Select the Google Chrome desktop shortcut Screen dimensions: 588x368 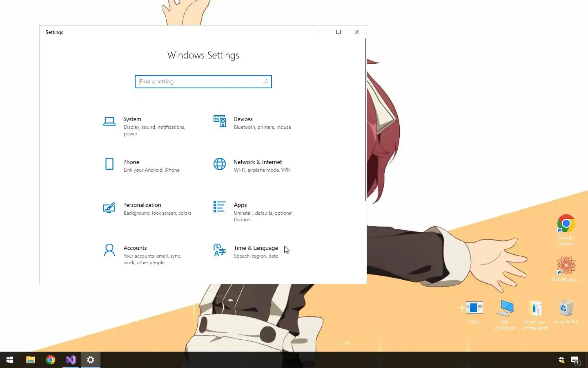point(566,230)
